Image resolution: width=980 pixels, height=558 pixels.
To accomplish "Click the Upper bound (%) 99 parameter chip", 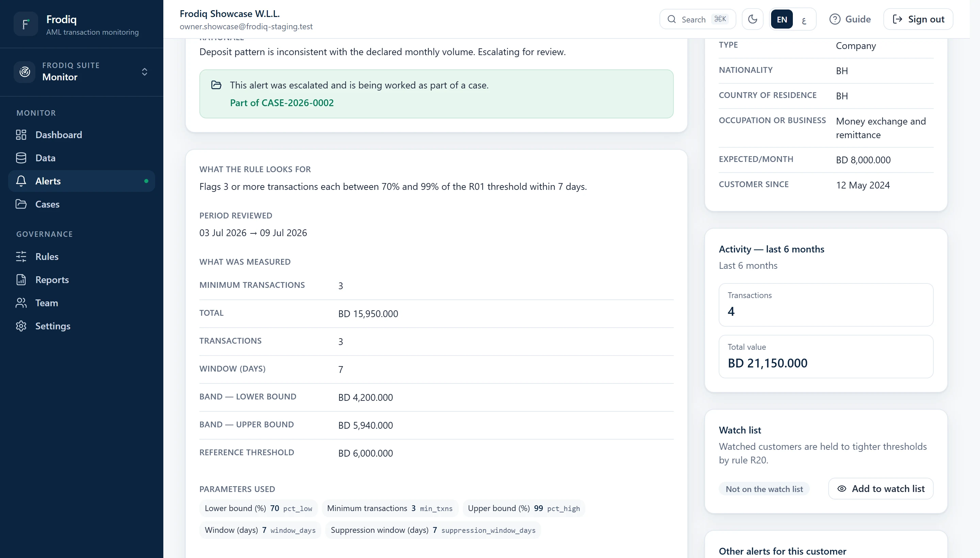I will click(x=524, y=508).
